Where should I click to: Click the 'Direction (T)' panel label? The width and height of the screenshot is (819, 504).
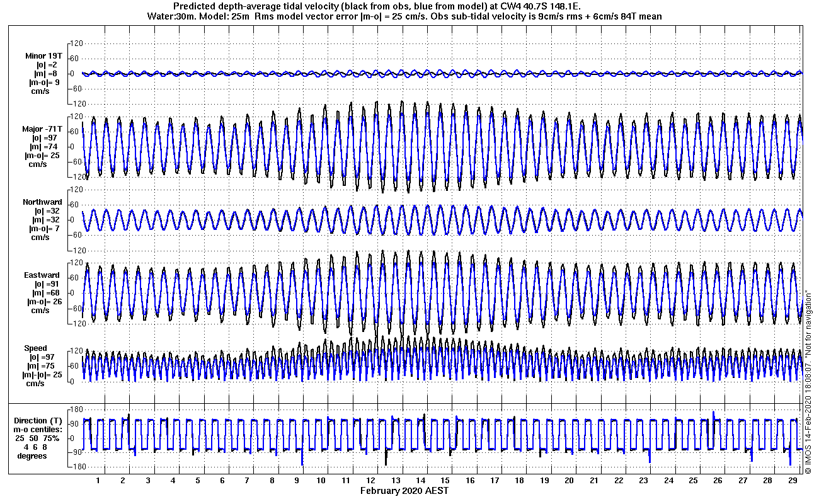pos(39,420)
